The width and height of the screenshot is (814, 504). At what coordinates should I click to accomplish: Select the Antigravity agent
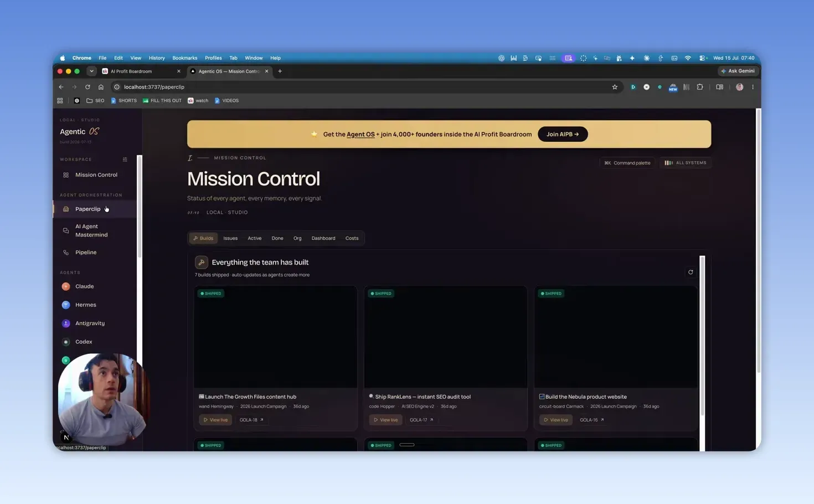click(95, 323)
